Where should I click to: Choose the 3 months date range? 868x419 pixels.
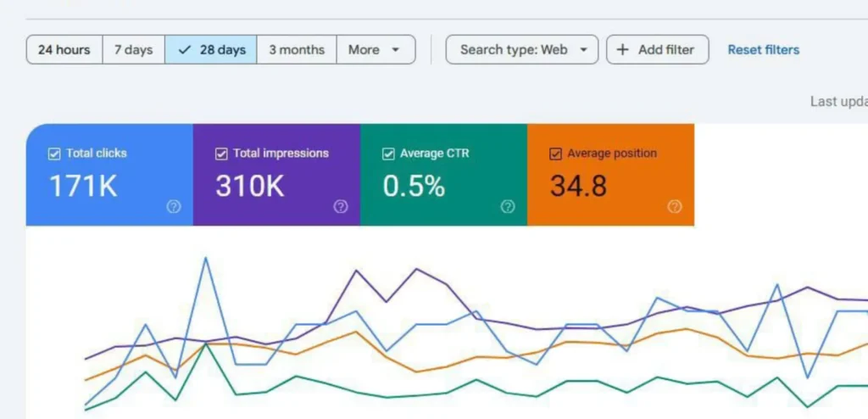pos(297,49)
